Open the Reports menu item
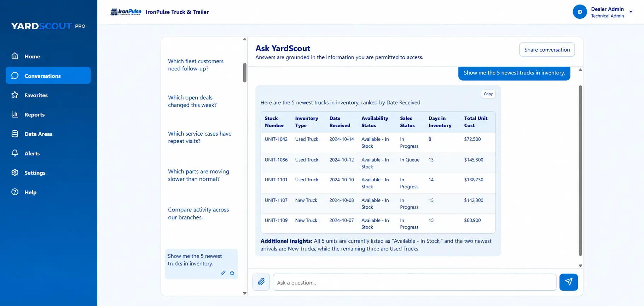644x306 pixels. pyautogui.click(x=48, y=114)
